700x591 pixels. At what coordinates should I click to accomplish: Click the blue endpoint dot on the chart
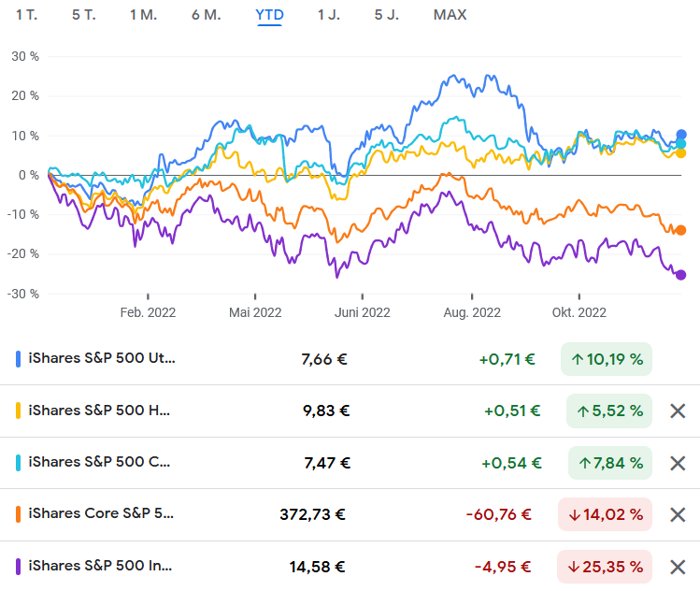coord(681,135)
